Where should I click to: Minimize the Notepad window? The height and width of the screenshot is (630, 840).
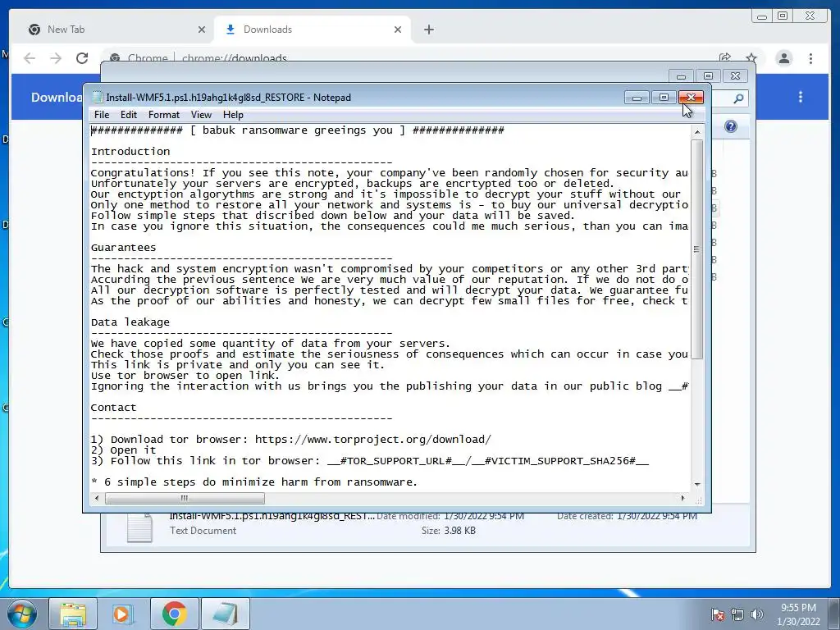point(637,98)
